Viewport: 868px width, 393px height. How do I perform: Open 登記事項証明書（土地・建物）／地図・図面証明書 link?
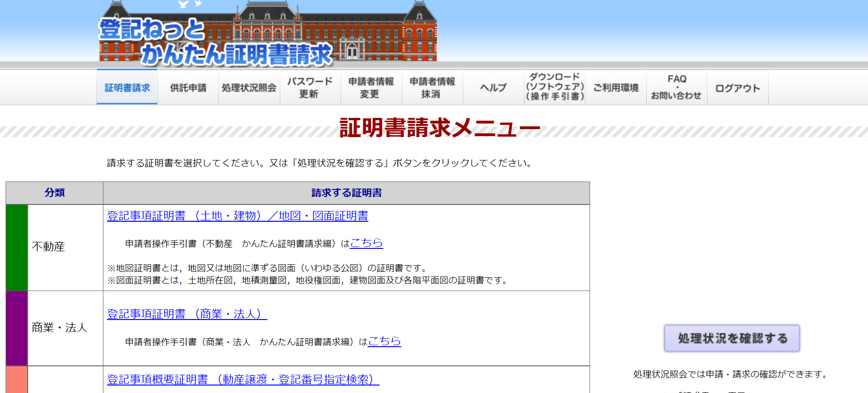pos(237,216)
